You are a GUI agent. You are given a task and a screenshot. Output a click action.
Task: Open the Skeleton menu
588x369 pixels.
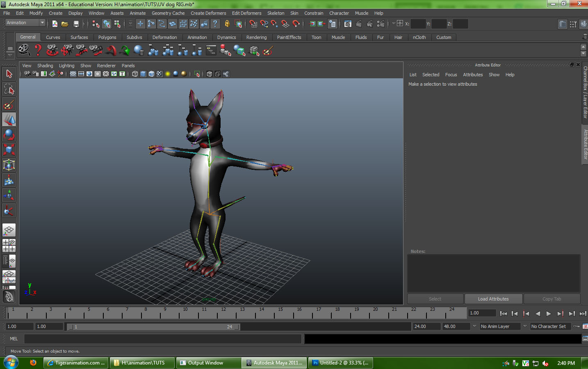tap(276, 13)
